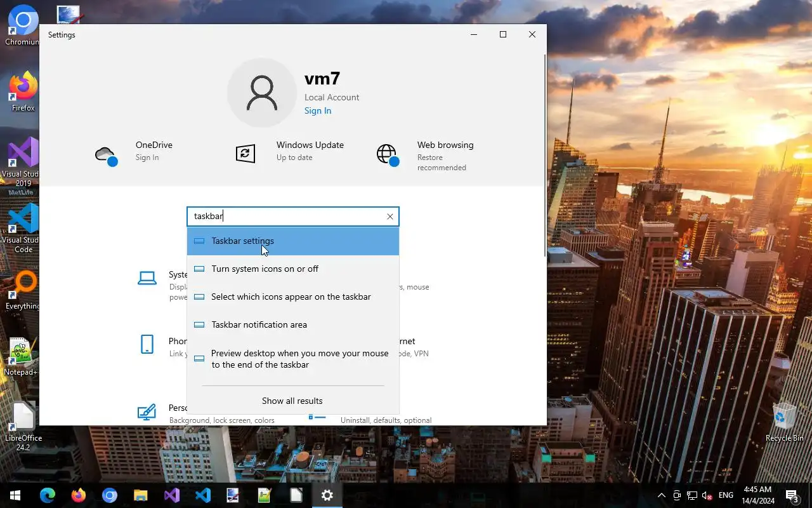Screen dimensions: 812x508
Task: Open LibreOffice document icon on the taskbar
Action: coord(296,495)
